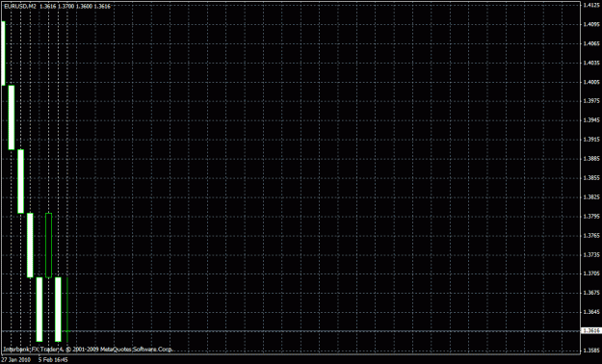Click the 1.3795 price axis value

click(x=591, y=217)
